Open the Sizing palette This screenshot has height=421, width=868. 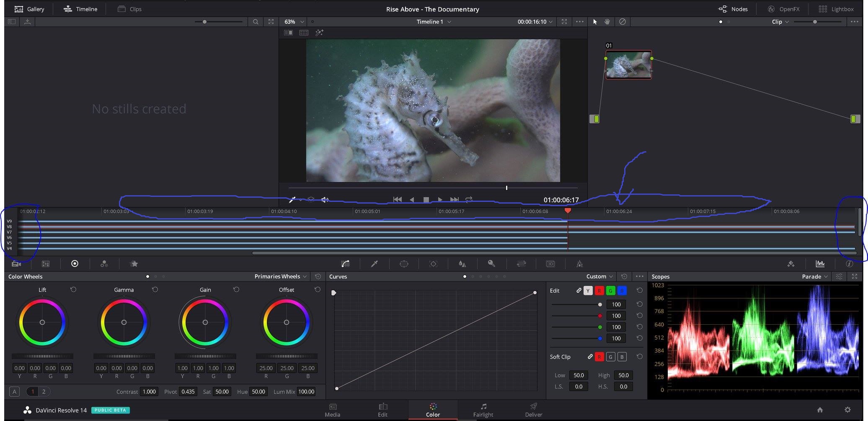521,263
